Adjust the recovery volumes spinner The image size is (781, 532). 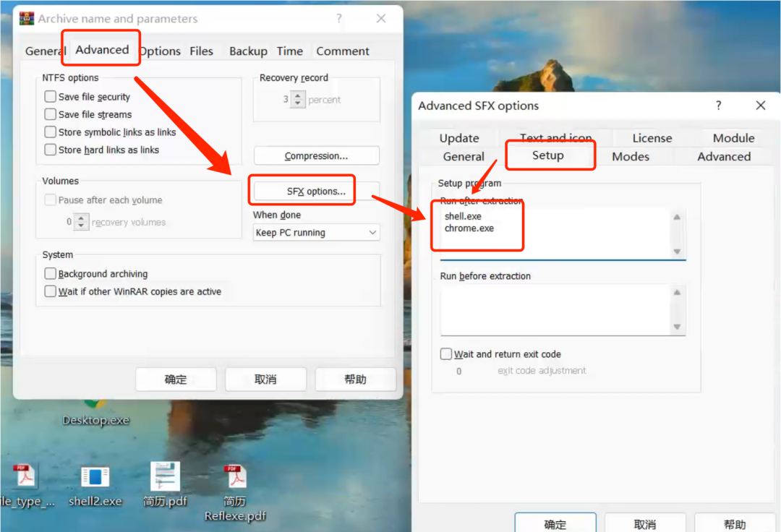click(81, 221)
